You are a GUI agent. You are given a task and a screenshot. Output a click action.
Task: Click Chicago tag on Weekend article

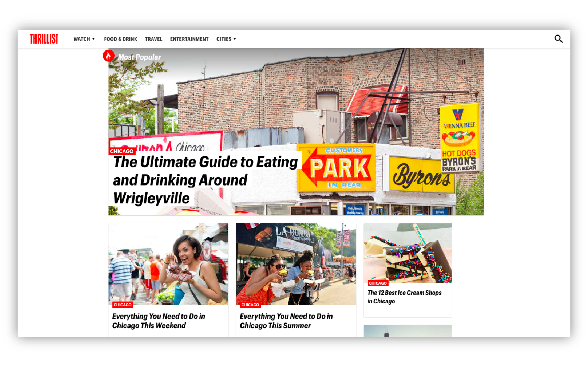pyautogui.click(x=123, y=305)
